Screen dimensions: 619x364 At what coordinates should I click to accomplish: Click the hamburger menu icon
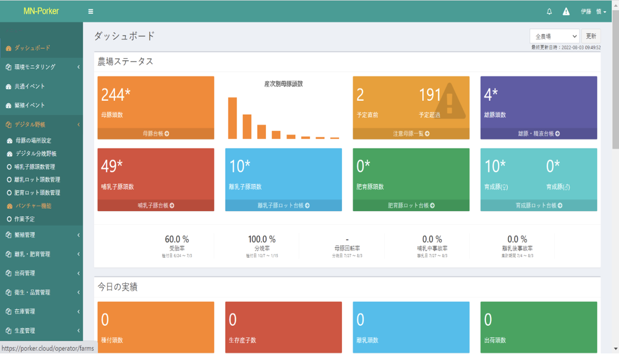(90, 12)
